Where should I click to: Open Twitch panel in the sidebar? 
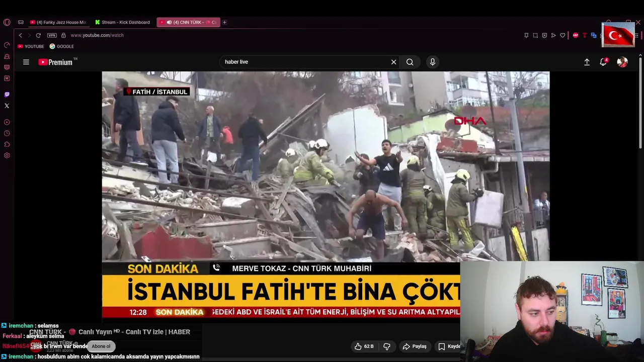(x=7, y=95)
